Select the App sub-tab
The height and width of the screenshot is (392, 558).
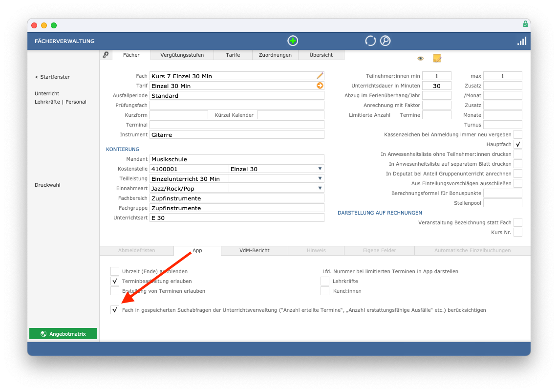[197, 251]
